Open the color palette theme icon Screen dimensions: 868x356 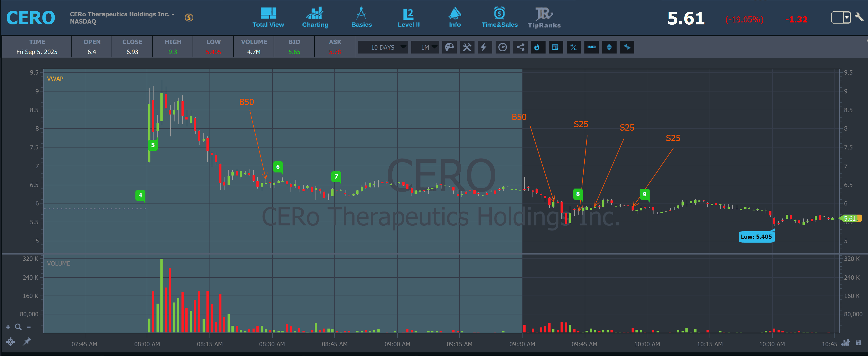coord(449,47)
